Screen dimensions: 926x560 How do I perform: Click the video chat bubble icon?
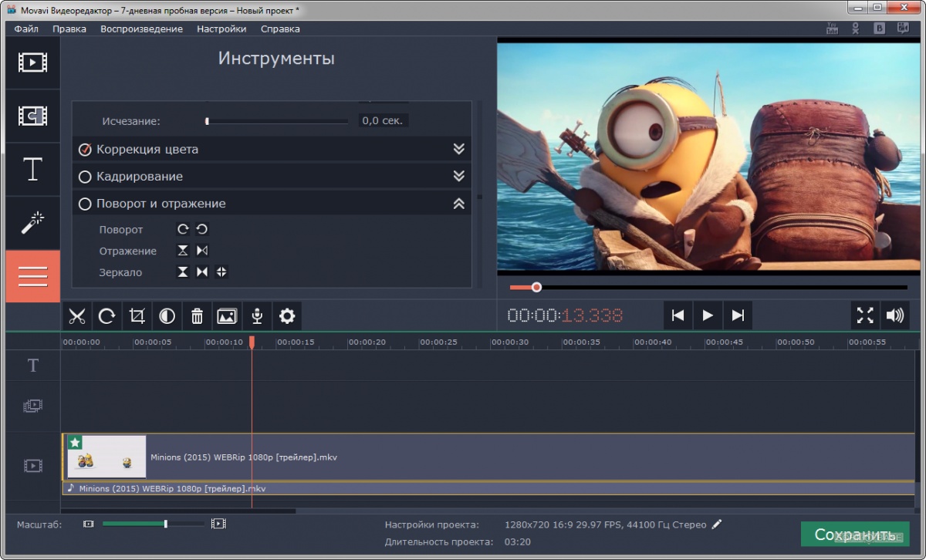point(903,29)
